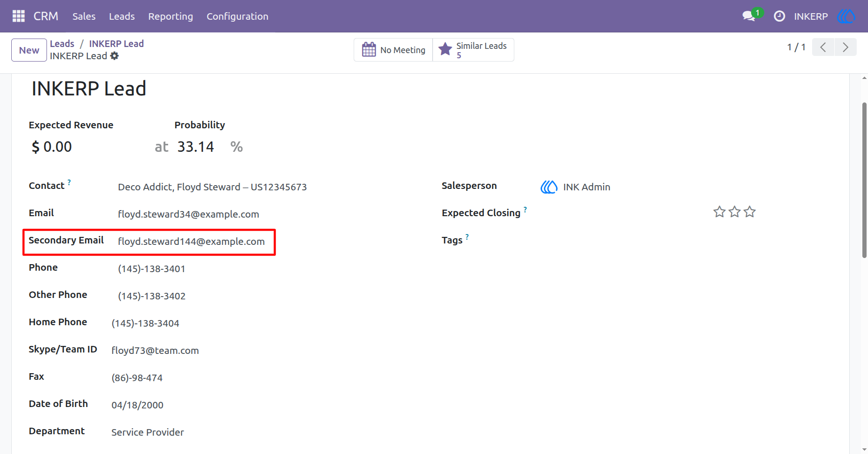Open the gear actions menu beside INKERP Lead

[x=115, y=56]
